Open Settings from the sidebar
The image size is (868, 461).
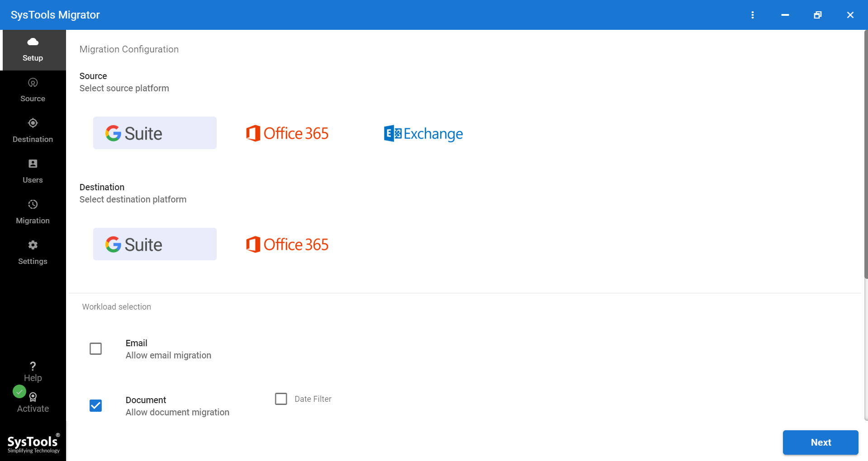[x=33, y=252]
